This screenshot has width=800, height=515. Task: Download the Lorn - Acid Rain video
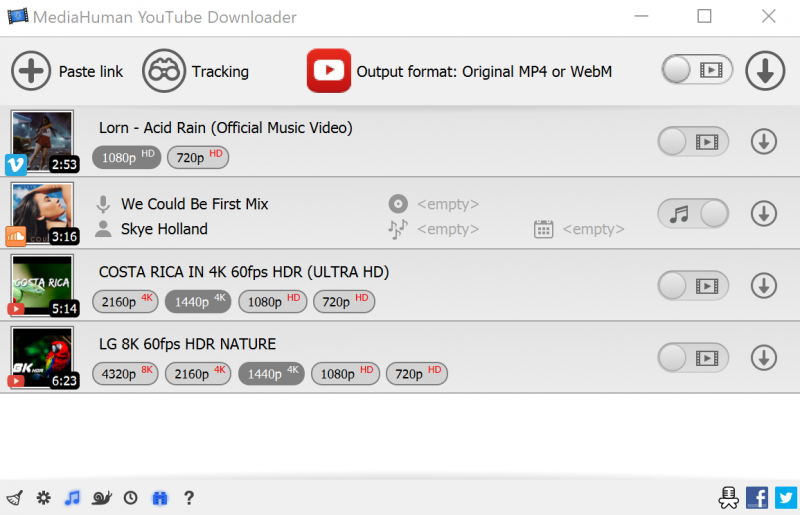[x=763, y=142]
